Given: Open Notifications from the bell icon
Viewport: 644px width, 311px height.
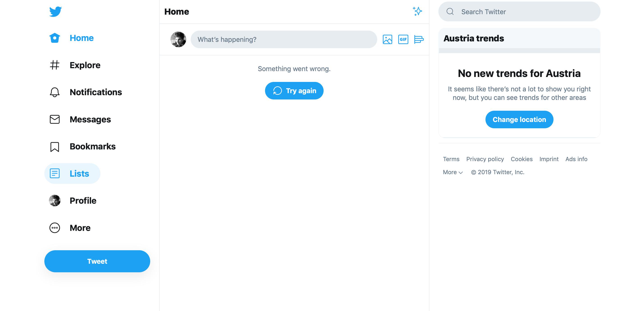Looking at the screenshot, I should (x=55, y=92).
